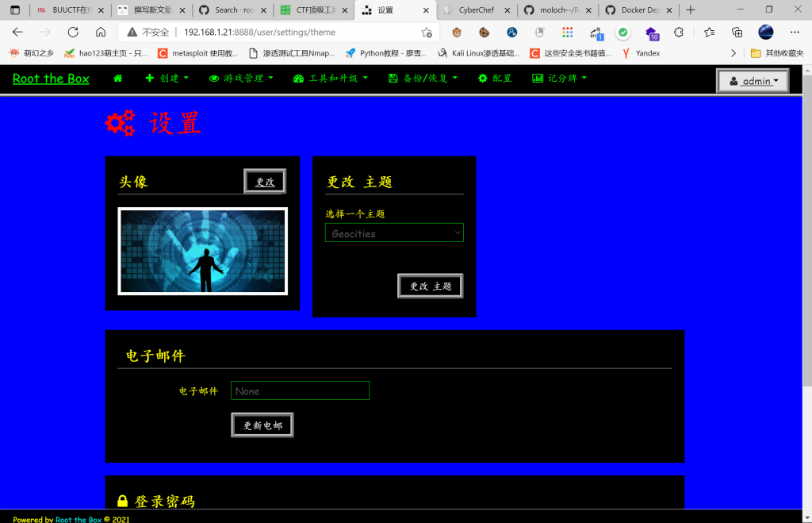
Task: Click the avatar image thumbnail
Action: pos(202,251)
